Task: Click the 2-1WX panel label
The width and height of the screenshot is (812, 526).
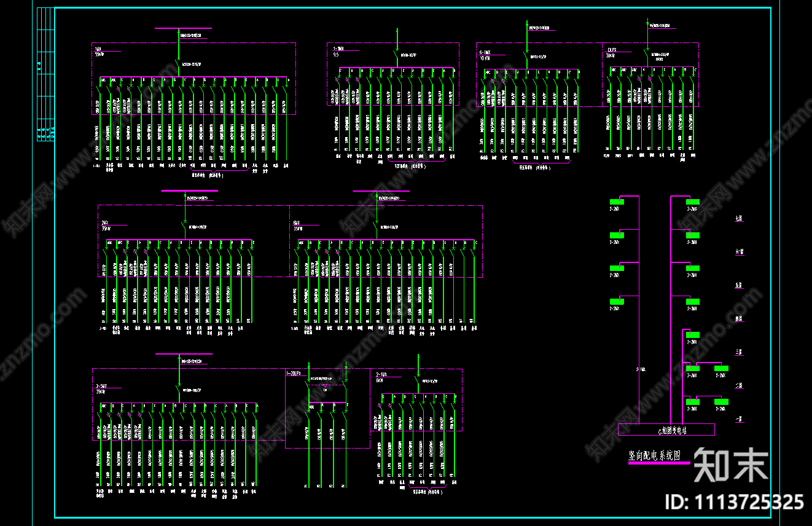Action: [x=380, y=374]
